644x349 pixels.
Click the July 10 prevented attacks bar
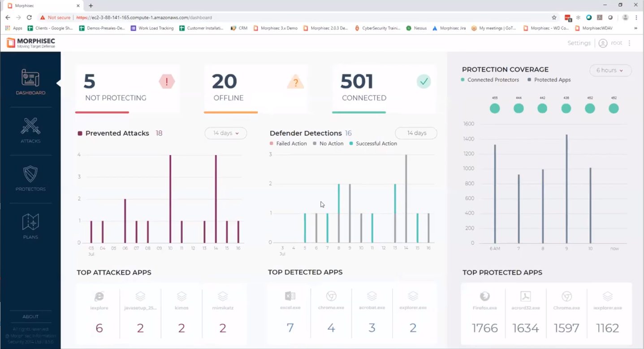tap(170, 199)
